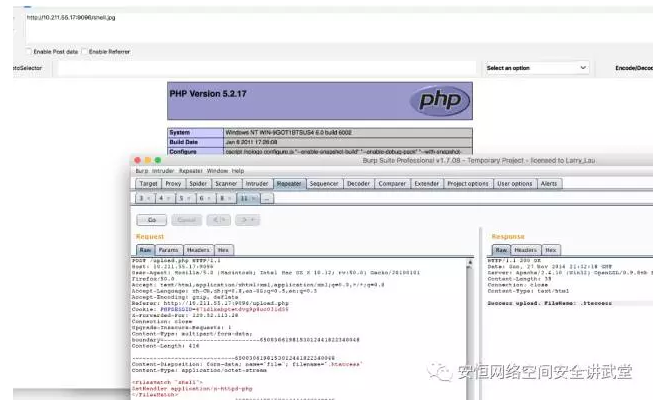The image size is (671, 420).
Task: Select Repeater request tab 3
Action: click(x=145, y=198)
